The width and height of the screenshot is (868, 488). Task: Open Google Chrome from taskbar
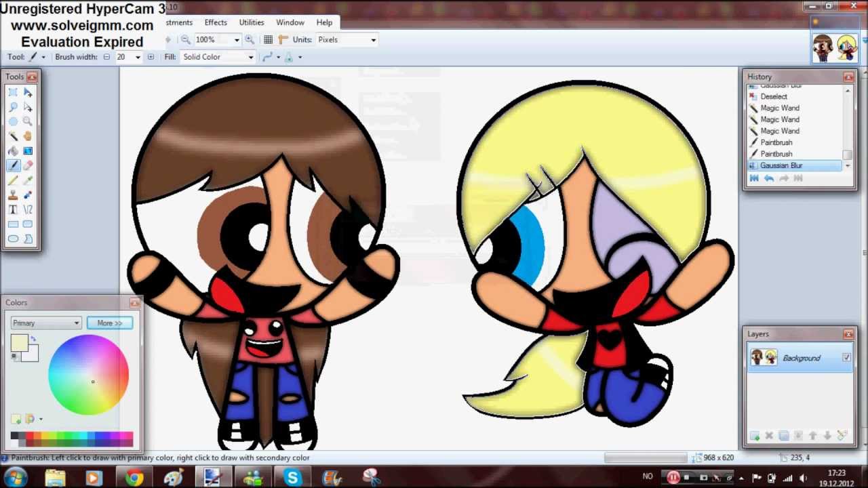click(x=134, y=478)
